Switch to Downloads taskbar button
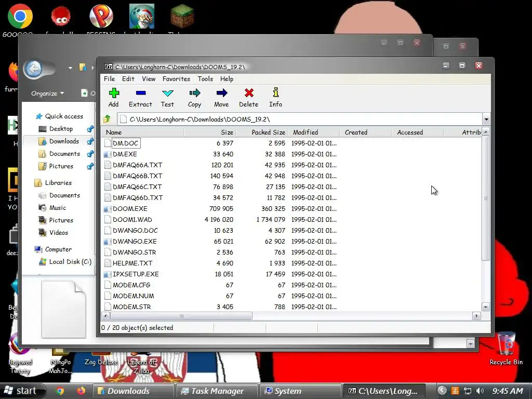Viewport: 532px width, 399px height. [134, 391]
